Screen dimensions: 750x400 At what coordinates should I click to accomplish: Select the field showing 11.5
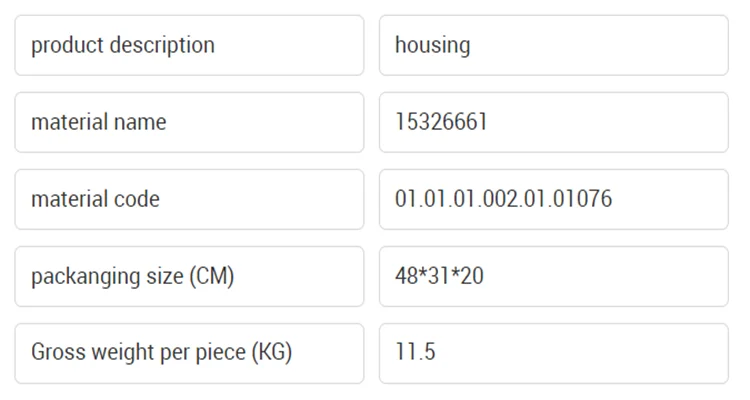tap(553, 353)
